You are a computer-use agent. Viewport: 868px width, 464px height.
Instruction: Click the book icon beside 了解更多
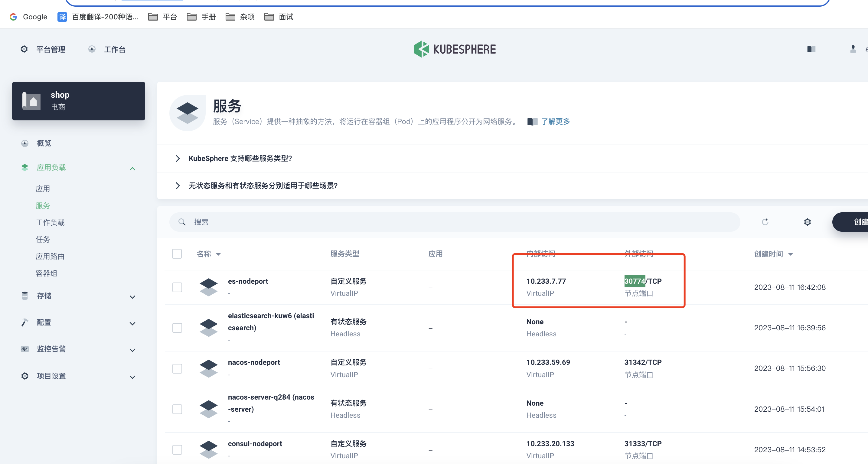pos(532,122)
